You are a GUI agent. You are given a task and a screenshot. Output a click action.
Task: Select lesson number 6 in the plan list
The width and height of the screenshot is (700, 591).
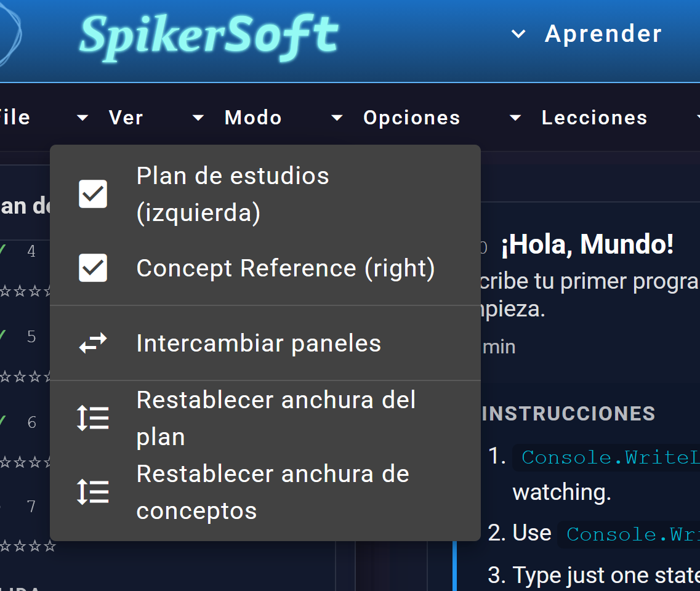31,422
